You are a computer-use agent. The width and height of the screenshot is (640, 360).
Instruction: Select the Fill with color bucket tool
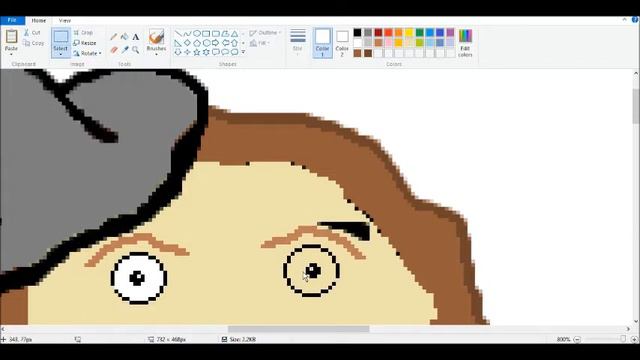point(124,37)
